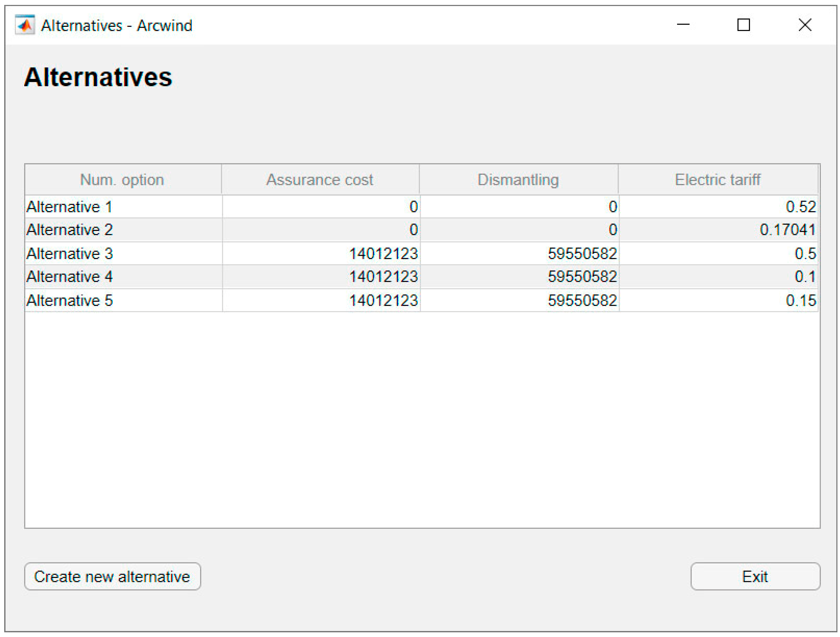Screen dimensions: 840x637
Task: Select the Alternative 1 row label
Action: [69, 207]
